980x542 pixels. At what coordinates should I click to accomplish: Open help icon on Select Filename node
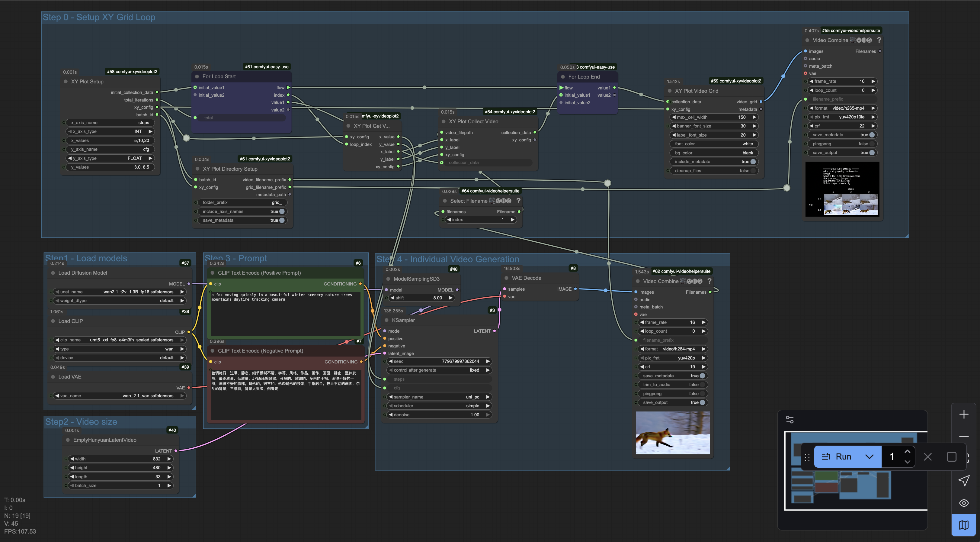[x=518, y=201]
